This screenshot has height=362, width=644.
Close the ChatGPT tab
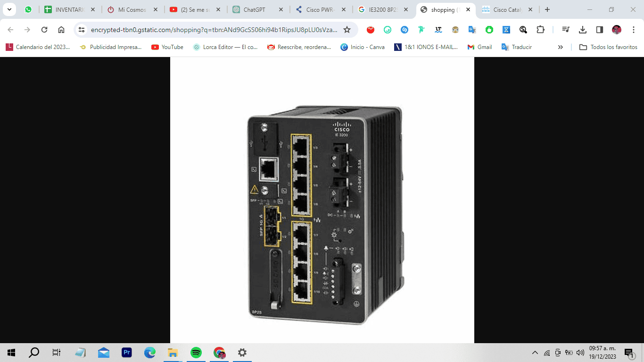[x=281, y=9]
